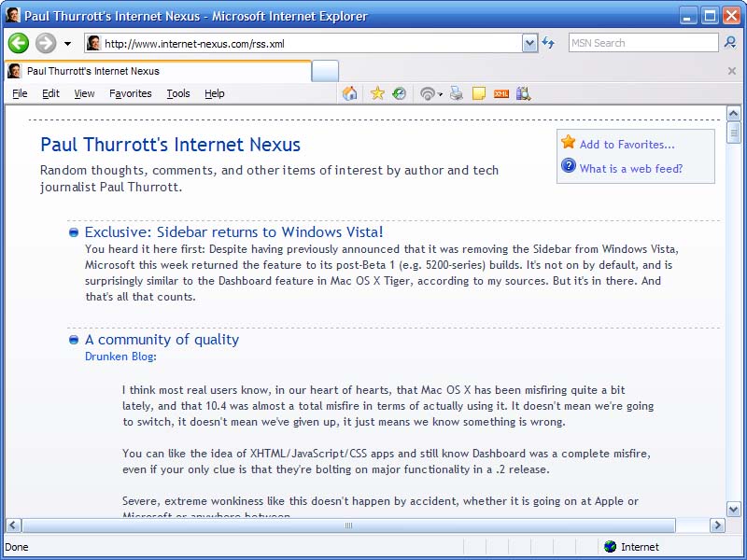Click the Done status bar text
This screenshot has height=560, width=747.
(17, 547)
